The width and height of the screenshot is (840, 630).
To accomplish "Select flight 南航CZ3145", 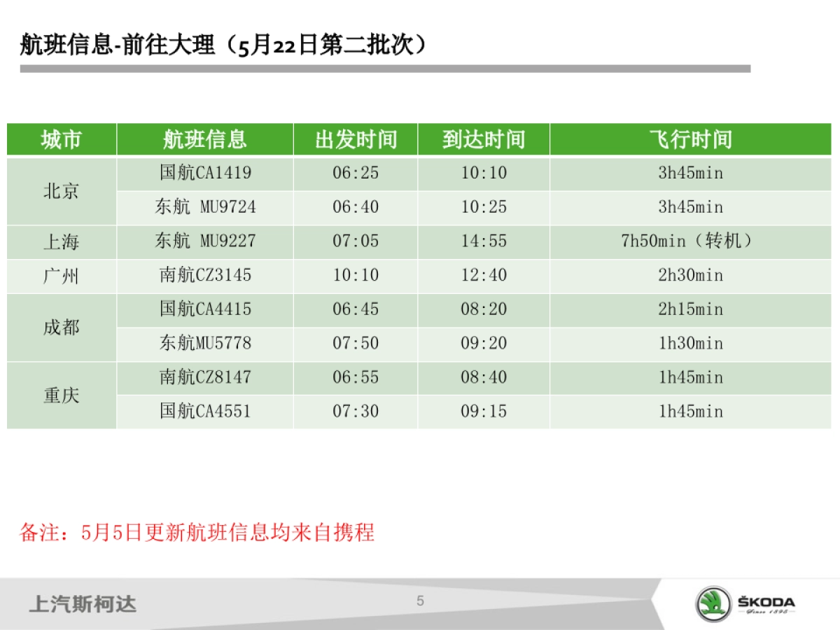I will click(x=205, y=275).
